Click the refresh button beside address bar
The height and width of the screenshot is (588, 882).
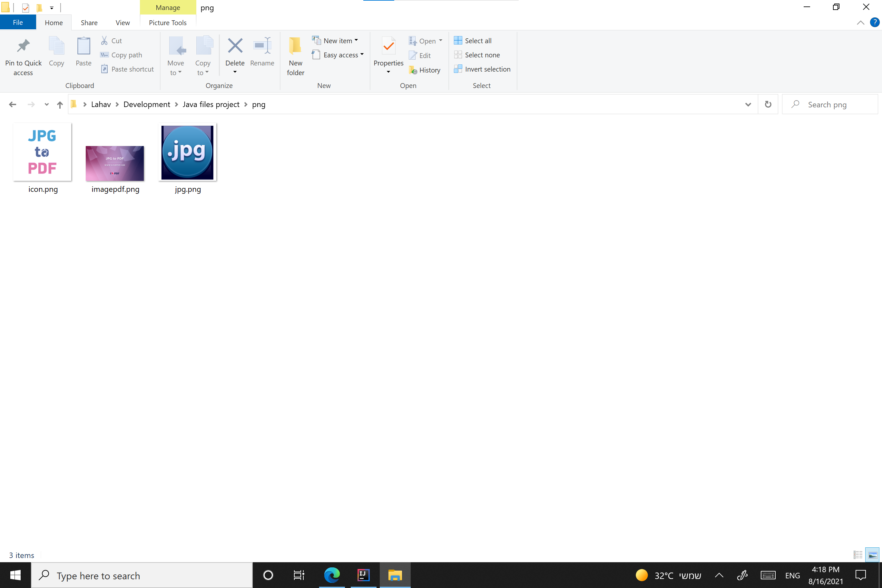tap(768, 104)
